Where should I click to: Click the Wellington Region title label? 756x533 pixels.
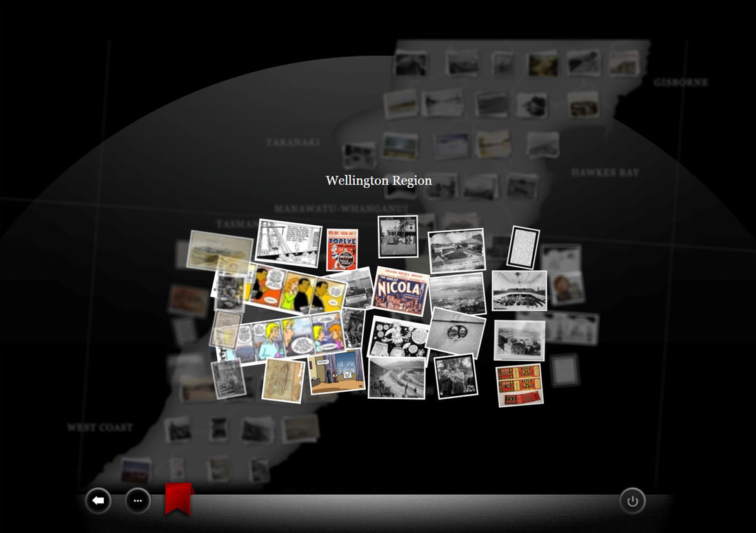[379, 181]
